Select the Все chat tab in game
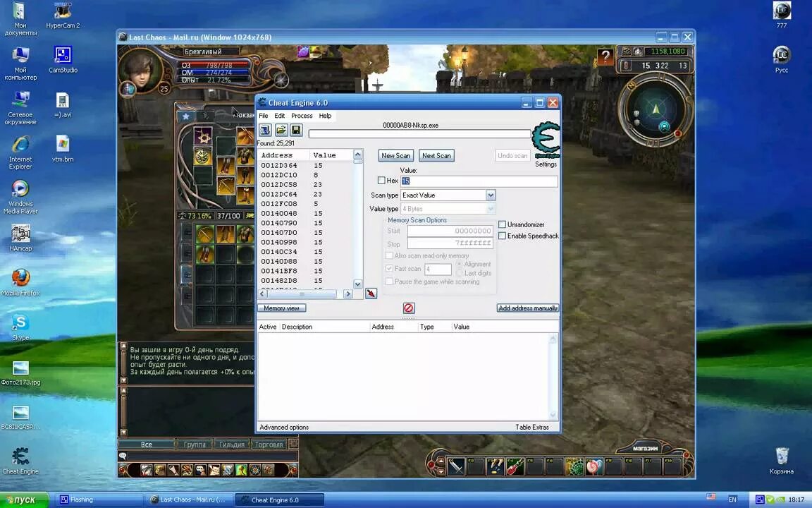The image size is (812, 508). pos(147,445)
